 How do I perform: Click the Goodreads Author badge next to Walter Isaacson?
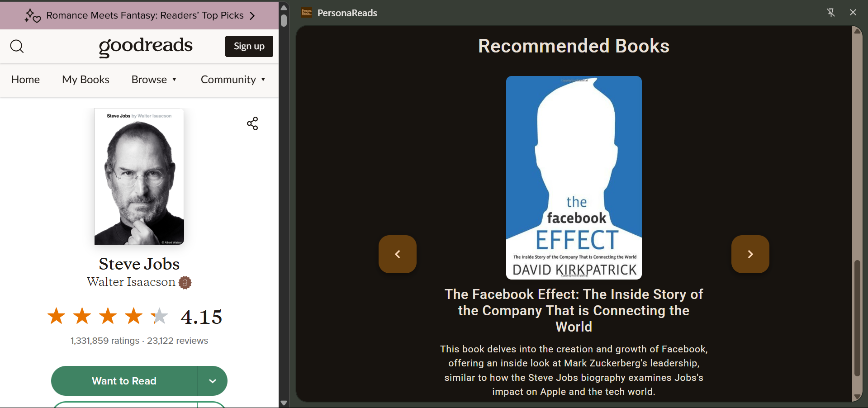(185, 283)
